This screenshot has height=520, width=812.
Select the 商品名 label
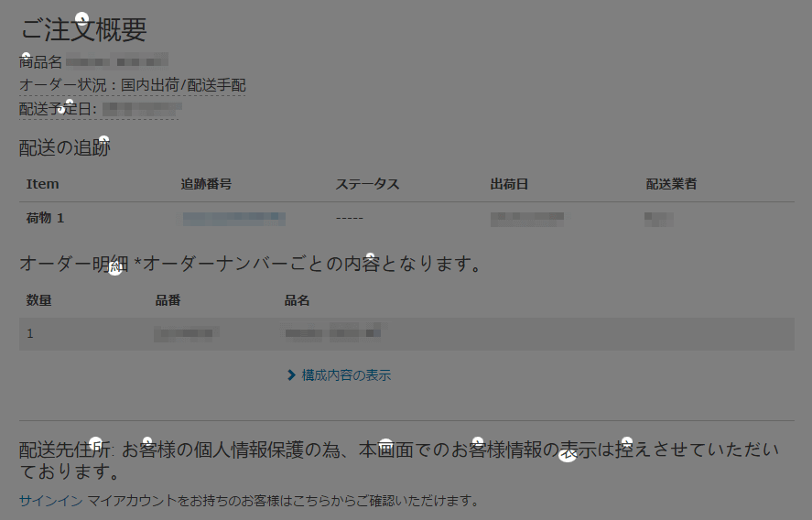pos(41,62)
